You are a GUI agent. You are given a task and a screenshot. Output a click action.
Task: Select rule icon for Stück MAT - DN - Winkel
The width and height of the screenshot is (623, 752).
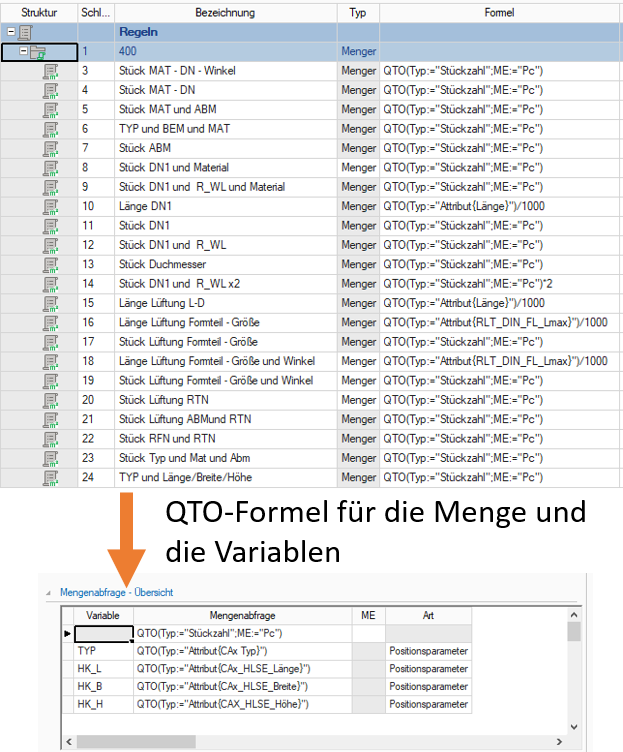point(51,71)
